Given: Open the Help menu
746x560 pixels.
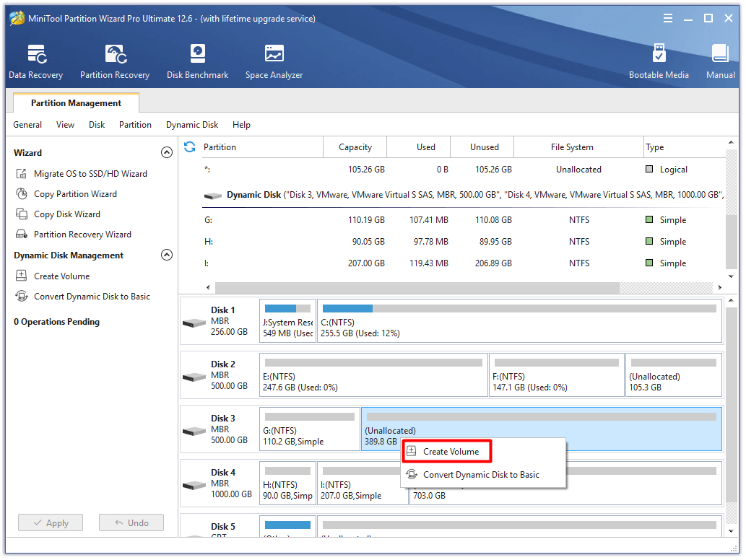Looking at the screenshot, I should click(x=241, y=125).
